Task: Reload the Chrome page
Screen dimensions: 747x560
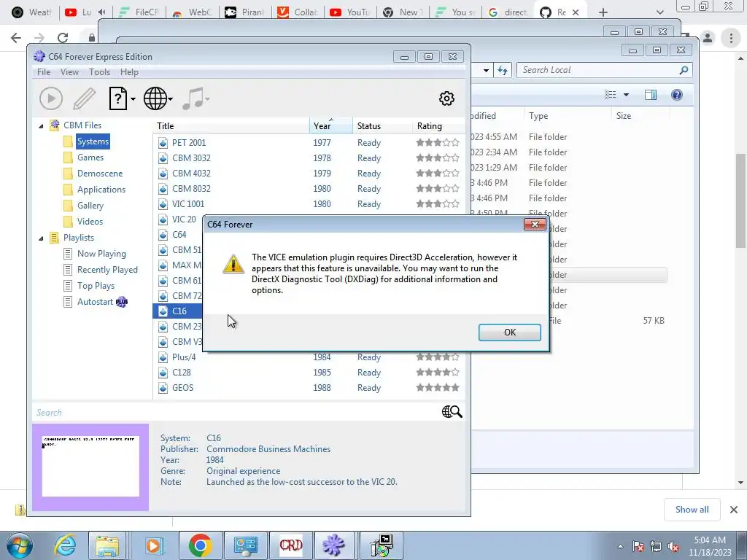Action: 63,38
